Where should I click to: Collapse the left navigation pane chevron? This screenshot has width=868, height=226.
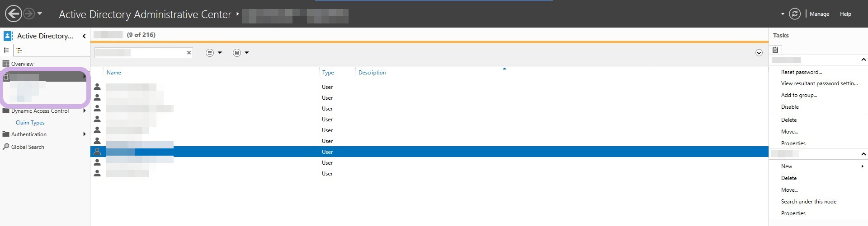(84, 36)
